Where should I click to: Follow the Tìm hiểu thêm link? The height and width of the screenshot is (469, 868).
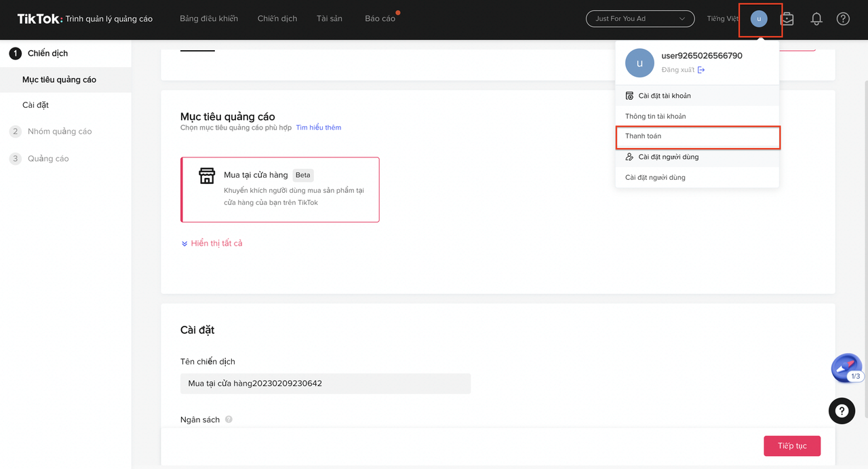click(x=318, y=128)
